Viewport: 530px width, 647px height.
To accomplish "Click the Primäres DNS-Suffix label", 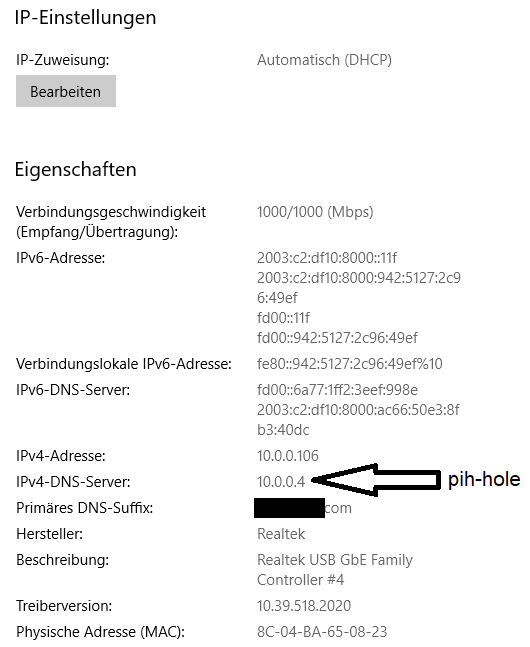I will [x=85, y=508].
